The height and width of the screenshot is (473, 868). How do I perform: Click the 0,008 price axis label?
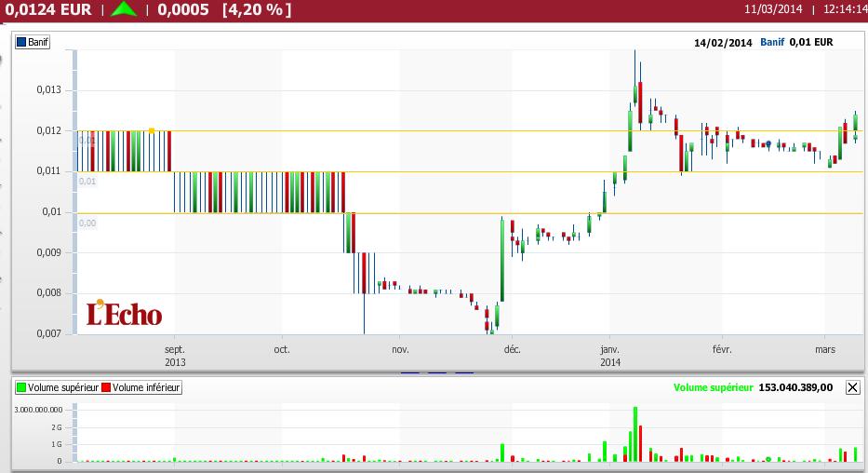pos(48,293)
